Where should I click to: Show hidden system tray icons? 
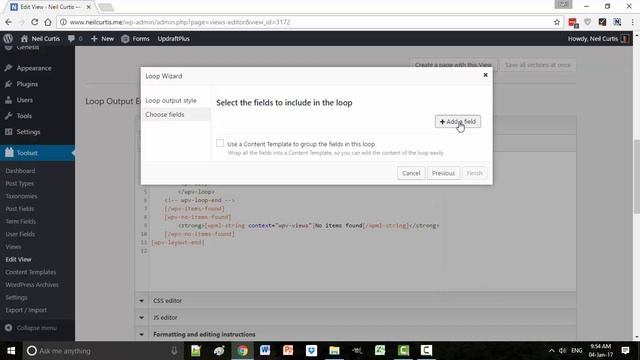(551, 351)
